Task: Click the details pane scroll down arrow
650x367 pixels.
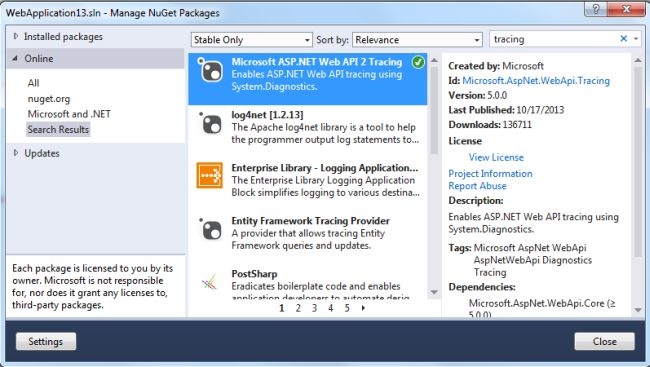Action: pyautogui.click(x=638, y=310)
